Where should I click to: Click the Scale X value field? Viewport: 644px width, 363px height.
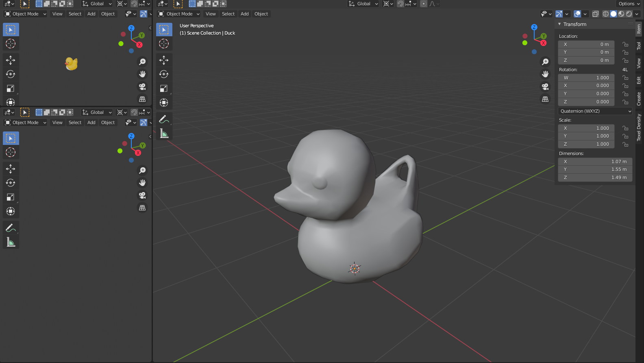tap(586, 128)
